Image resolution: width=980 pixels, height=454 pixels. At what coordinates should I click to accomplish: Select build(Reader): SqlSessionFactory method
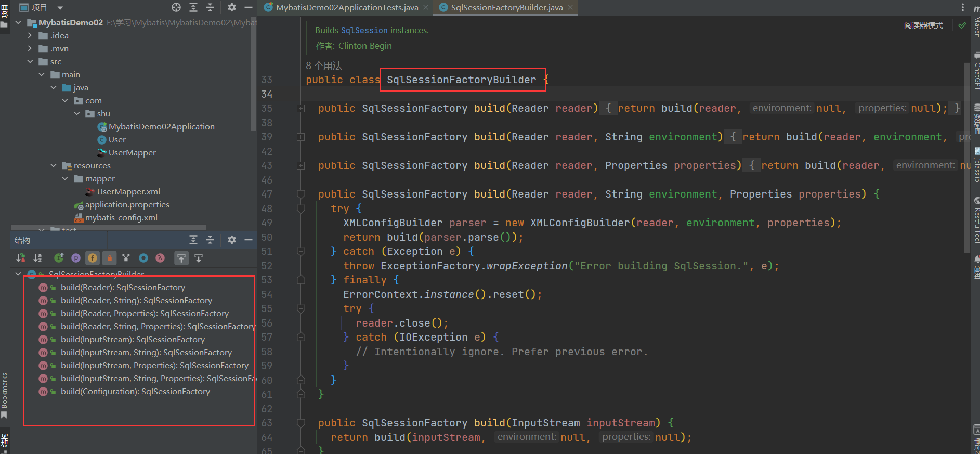123,287
